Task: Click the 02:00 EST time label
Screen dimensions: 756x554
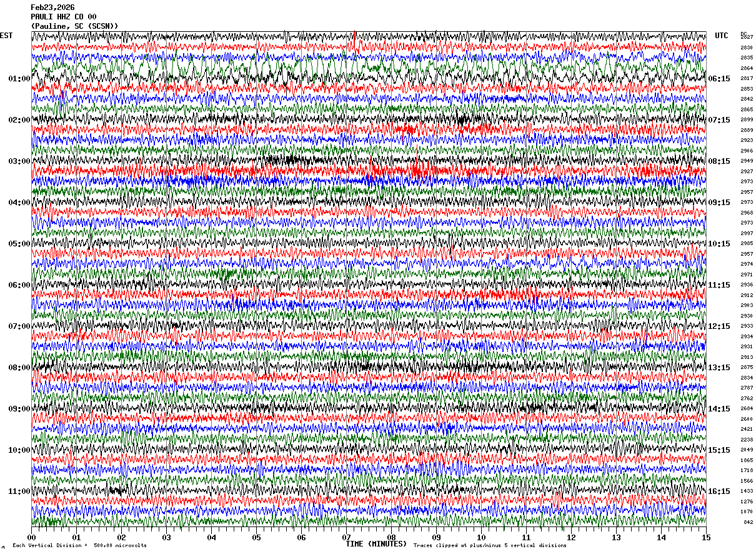Action: click(x=19, y=120)
